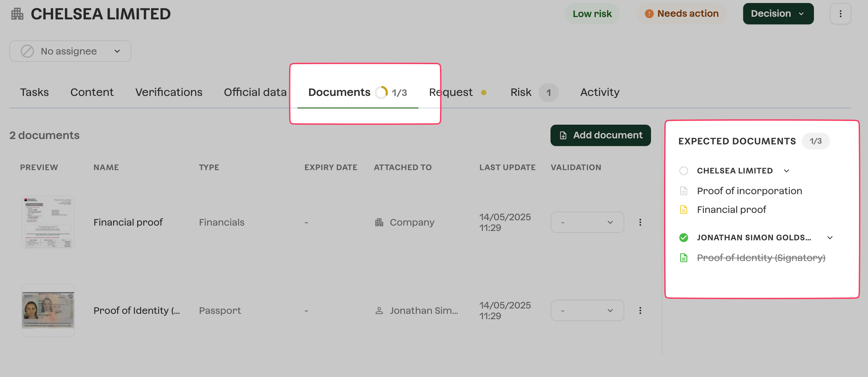Screen dimensions: 868x377
Task: Click the Needs action warning icon
Action: click(649, 14)
